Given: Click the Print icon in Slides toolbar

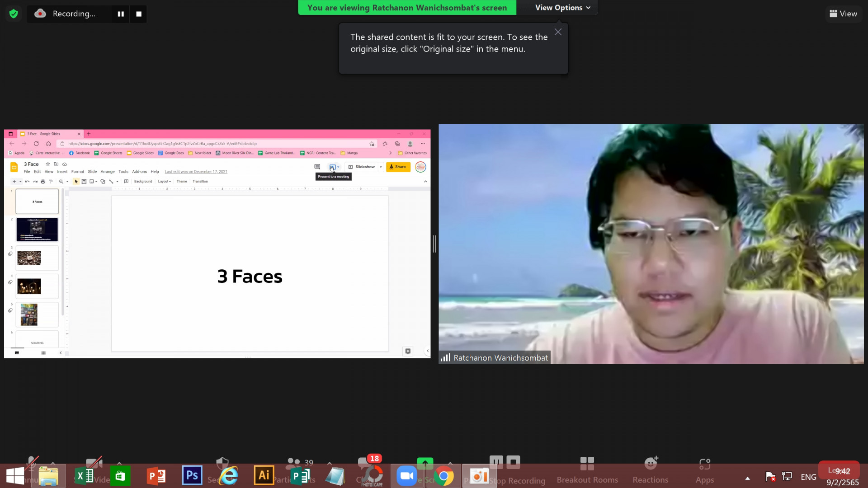Looking at the screenshot, I should pos(43,182).
